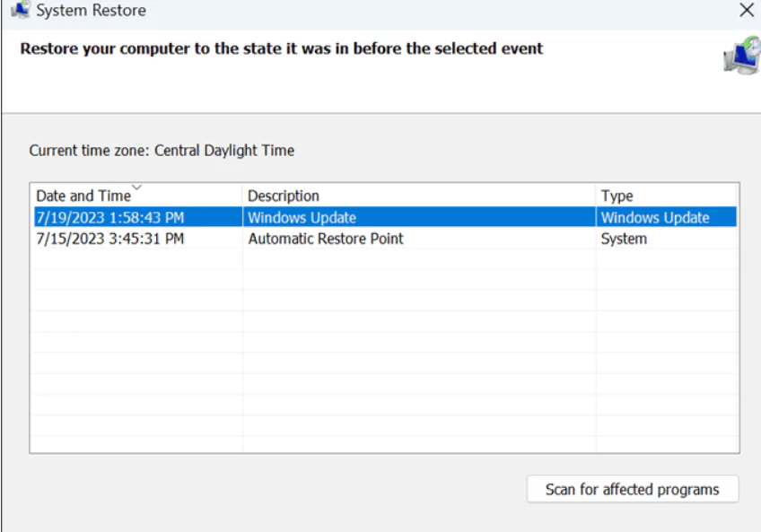Click divider between Description and Type headers
The height and width of the screenshot is (532, 761).
pyautogui.click(x=596, y=196)
